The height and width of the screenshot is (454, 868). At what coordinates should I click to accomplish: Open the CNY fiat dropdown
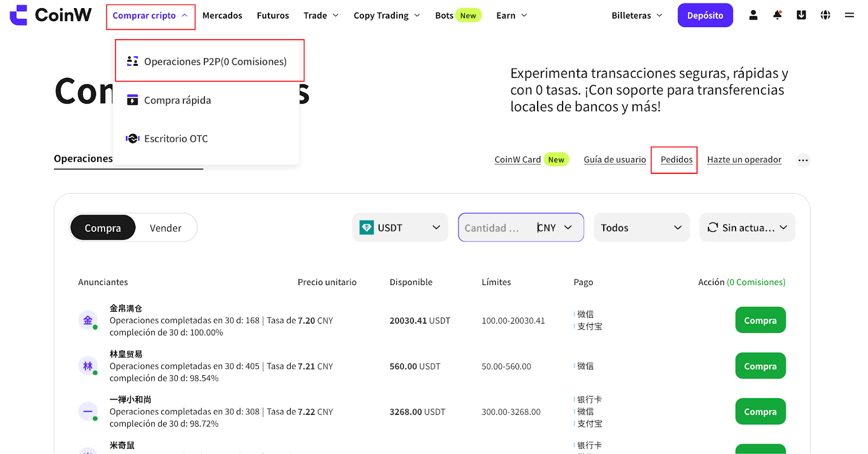(554, 228)
